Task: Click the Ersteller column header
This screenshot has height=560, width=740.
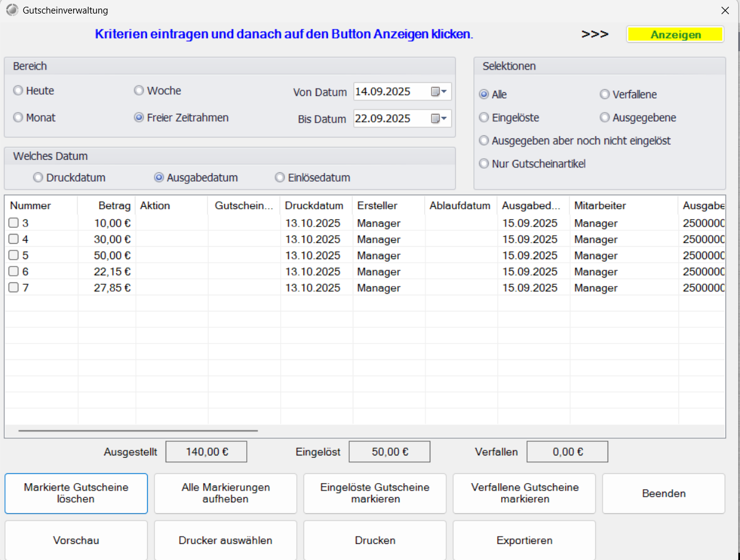Action: pos(389,206)
